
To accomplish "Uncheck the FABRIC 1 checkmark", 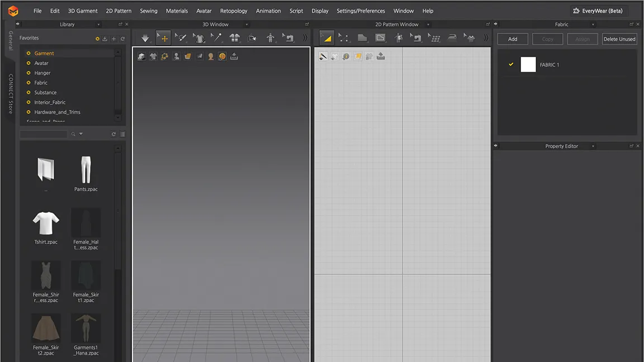I will (x=510, y=64).
